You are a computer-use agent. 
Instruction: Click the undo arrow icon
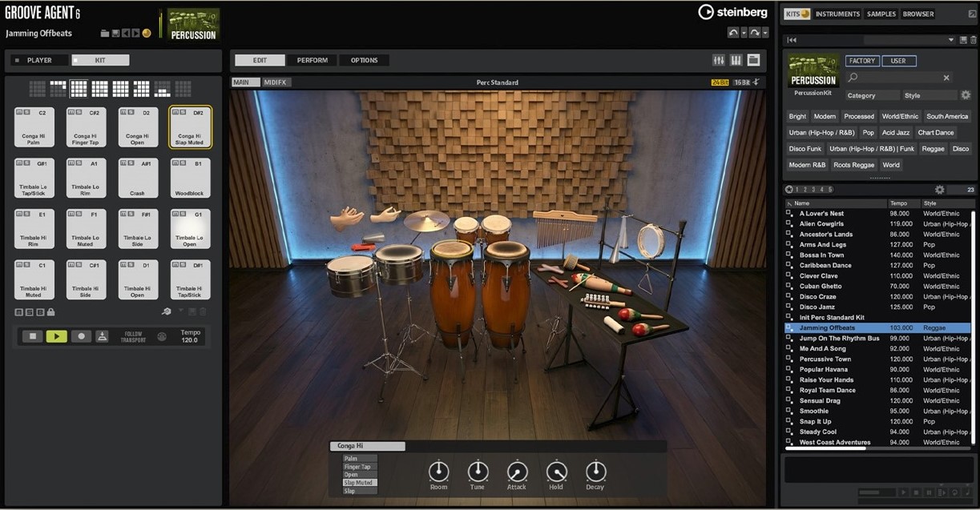[733, 33]
